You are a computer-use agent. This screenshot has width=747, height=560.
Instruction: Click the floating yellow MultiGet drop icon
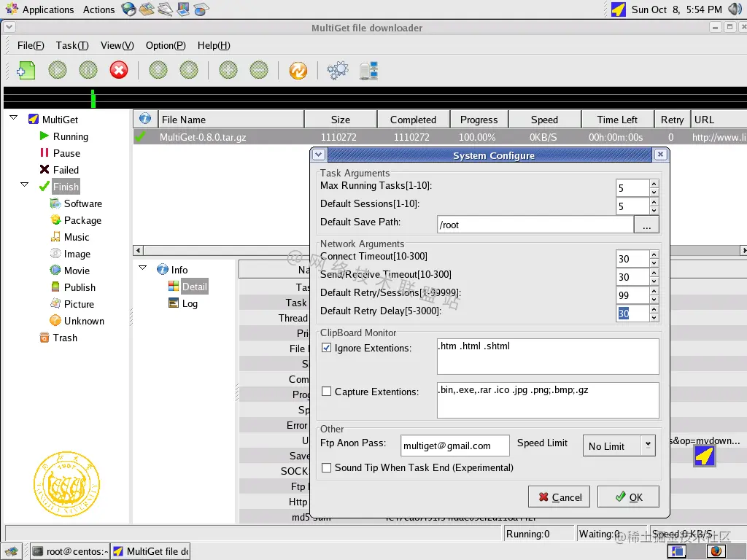click(x=704, y=456)
